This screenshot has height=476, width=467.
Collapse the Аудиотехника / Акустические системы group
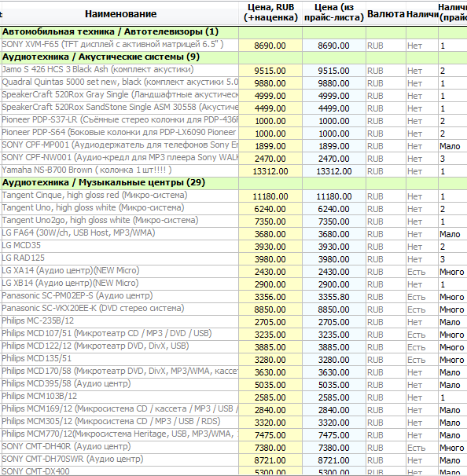(x=101, y=57)
